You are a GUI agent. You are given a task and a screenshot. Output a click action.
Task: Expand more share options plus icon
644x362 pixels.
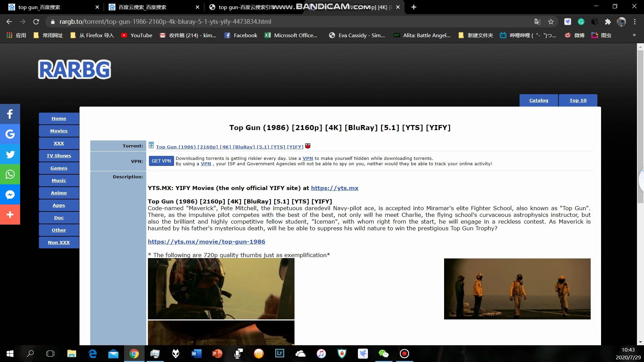pos(10,215)
